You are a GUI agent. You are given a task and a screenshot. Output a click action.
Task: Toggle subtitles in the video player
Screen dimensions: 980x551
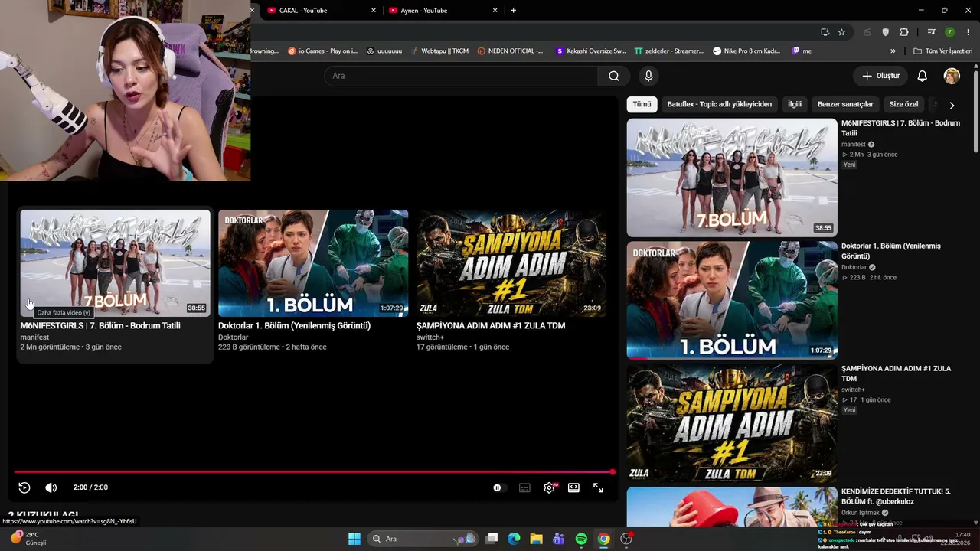(x=524, y=487)
